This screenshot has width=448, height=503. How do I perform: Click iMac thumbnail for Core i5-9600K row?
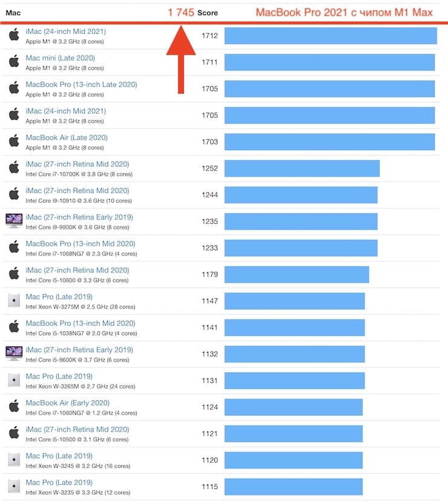tap(14, 353)
